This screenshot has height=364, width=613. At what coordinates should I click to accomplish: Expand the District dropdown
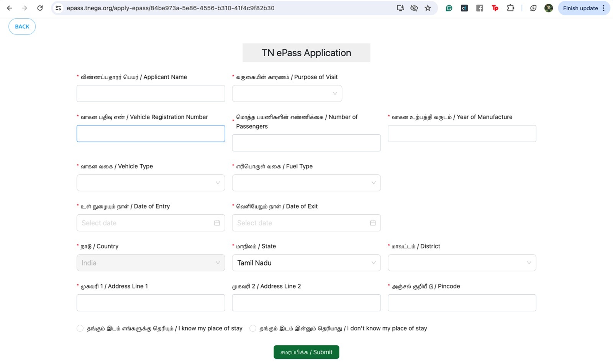point(462,263)
